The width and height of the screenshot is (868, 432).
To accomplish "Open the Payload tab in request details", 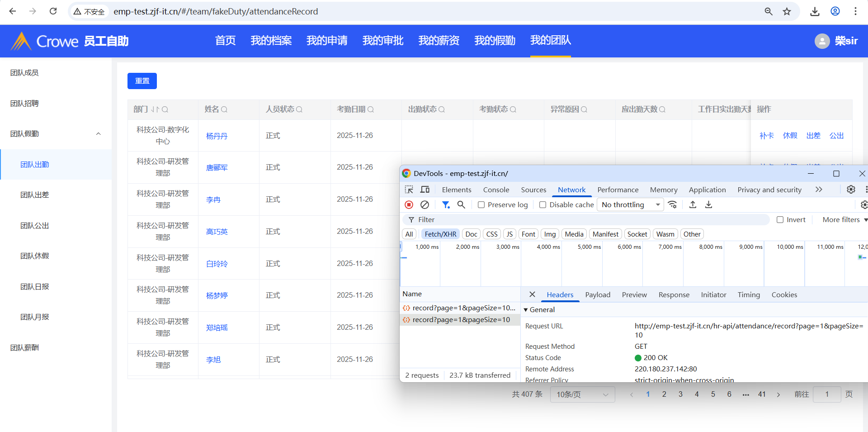I will click(x=597, y=295).
